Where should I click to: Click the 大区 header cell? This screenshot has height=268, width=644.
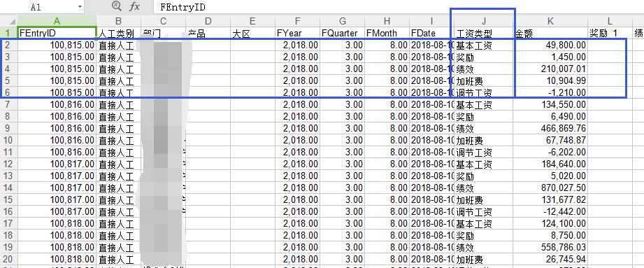click(x=252, y=34)
